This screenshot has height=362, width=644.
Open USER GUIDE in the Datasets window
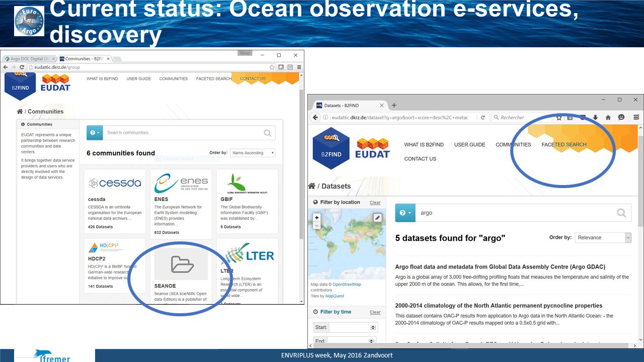469,145
